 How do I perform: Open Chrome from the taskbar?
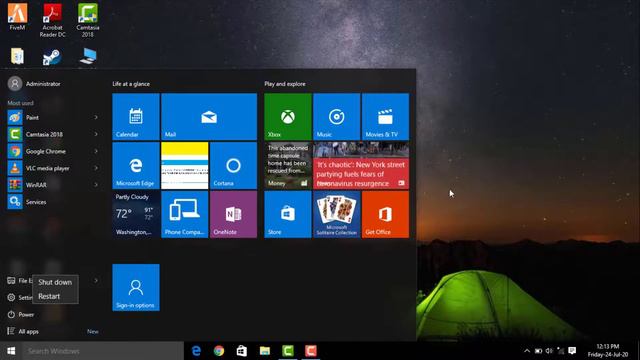[219, 351]
